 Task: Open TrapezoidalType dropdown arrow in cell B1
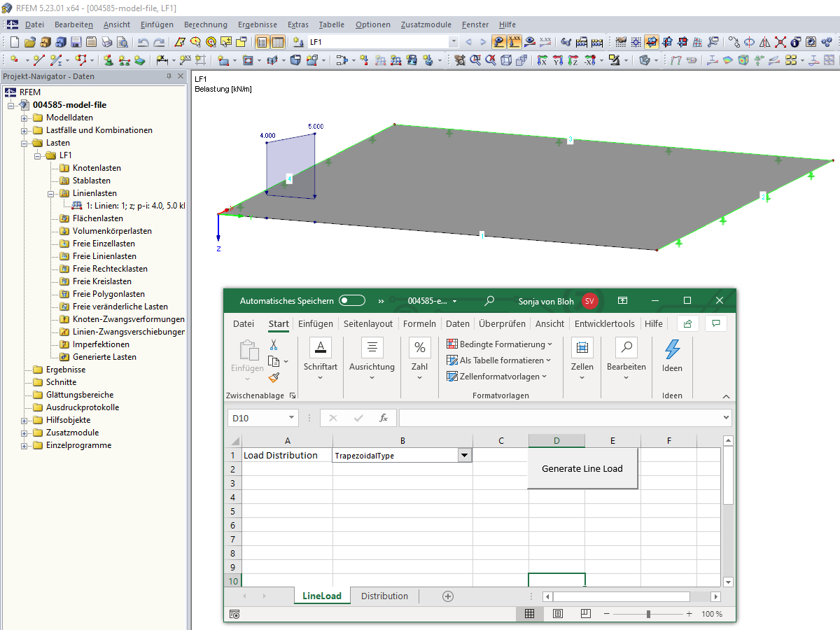(x=465, y=455)
